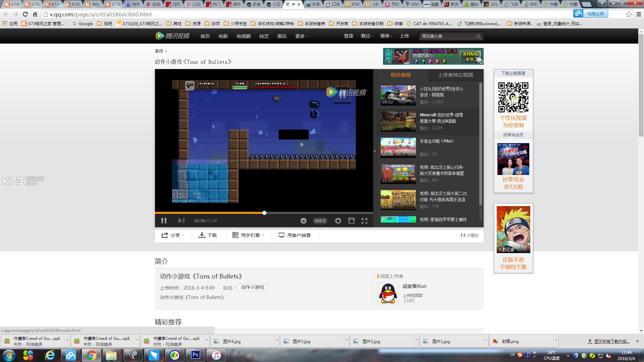Viewport: 644px width, 362px height.
Task: Switch to the 相关推荐 tab
Action: (x=400, y=75)
